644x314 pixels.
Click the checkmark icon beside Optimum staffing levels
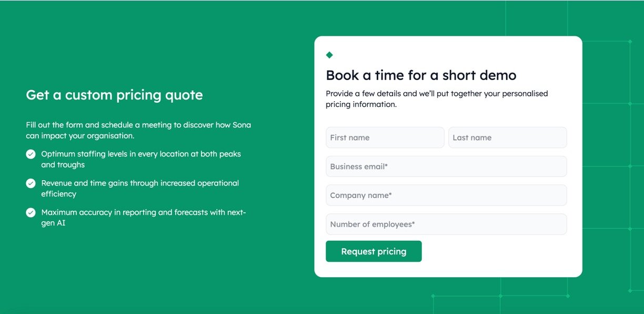[x=31, y=154]
